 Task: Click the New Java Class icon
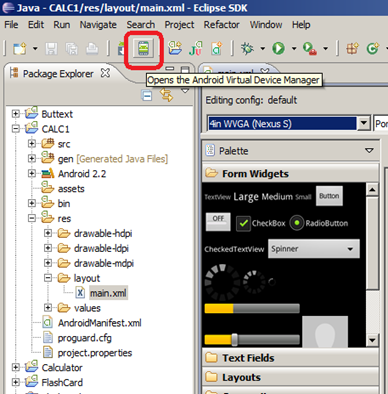373,49
